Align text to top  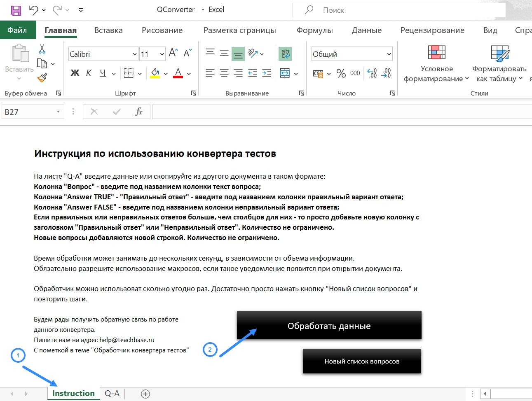pyautogui.click(x=210, y=53)
